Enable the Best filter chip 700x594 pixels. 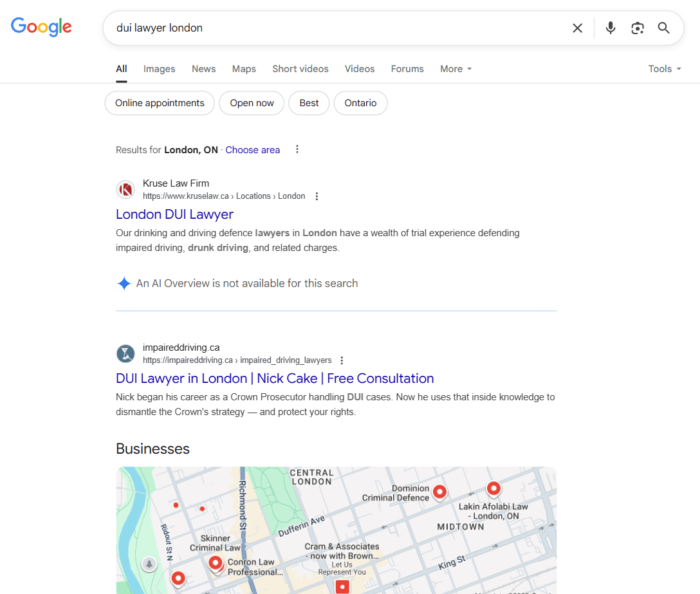click(x=309, y=103)
